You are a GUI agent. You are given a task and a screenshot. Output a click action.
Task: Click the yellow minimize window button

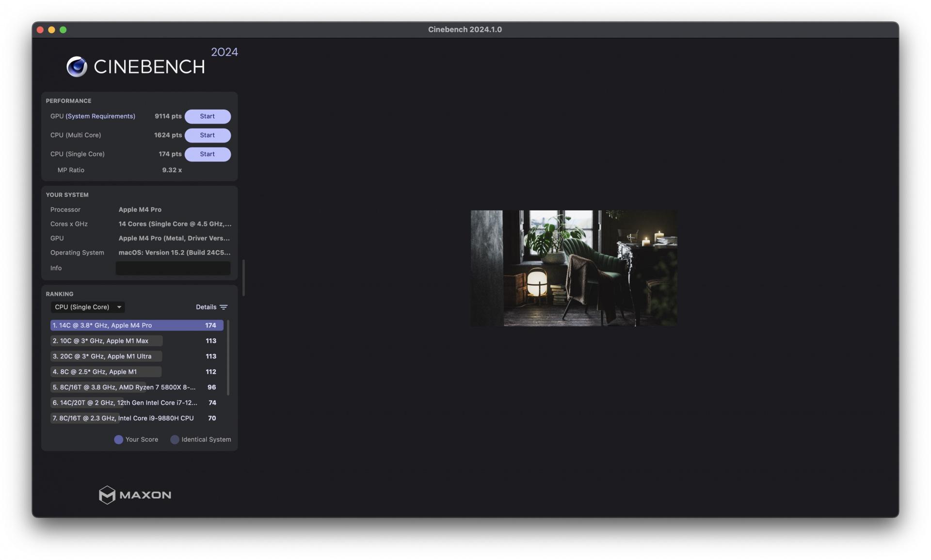pyautogui.click(x=51, y=30)
